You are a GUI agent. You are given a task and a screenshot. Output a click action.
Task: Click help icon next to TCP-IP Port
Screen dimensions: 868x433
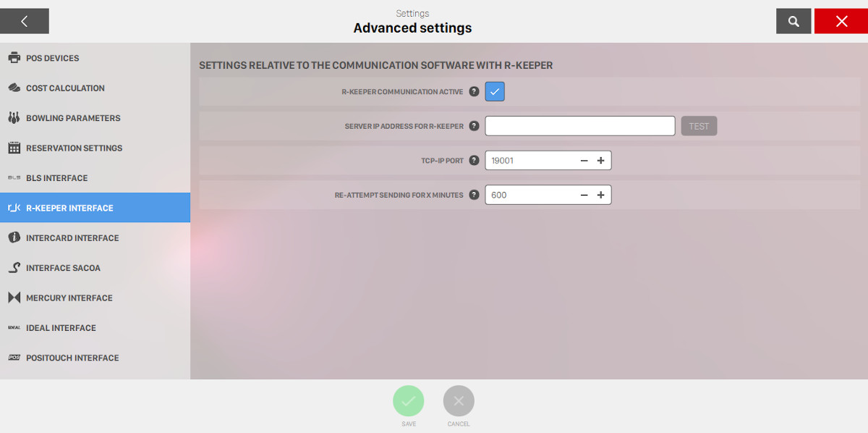tap(474, 161)
